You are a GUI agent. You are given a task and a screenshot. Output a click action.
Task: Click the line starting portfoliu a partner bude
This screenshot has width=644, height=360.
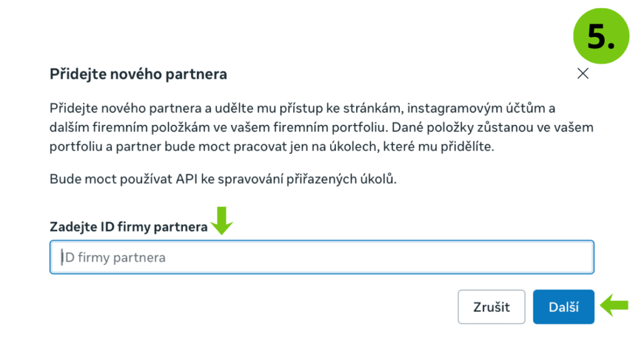click(x=272, y=147)
